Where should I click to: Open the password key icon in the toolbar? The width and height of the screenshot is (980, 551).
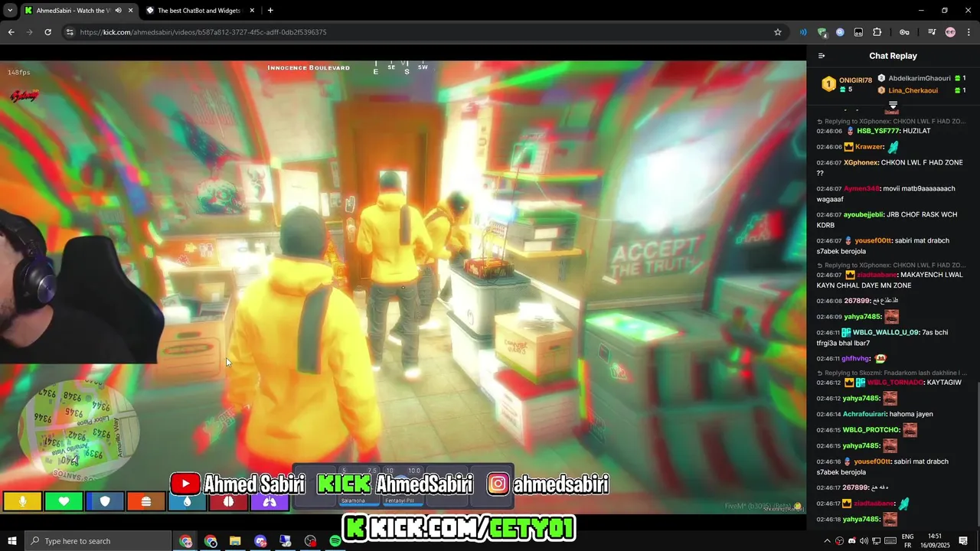click(904, 32)
